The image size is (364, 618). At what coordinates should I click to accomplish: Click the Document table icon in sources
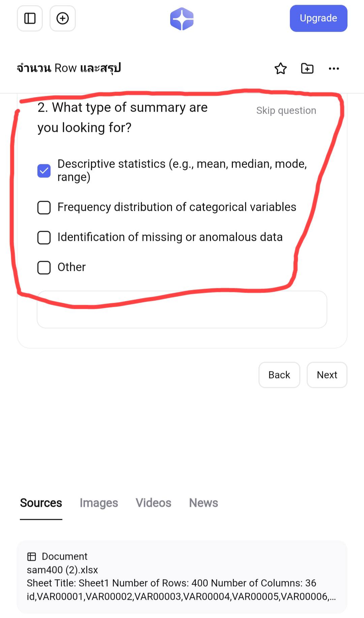[x=32, y=556]
